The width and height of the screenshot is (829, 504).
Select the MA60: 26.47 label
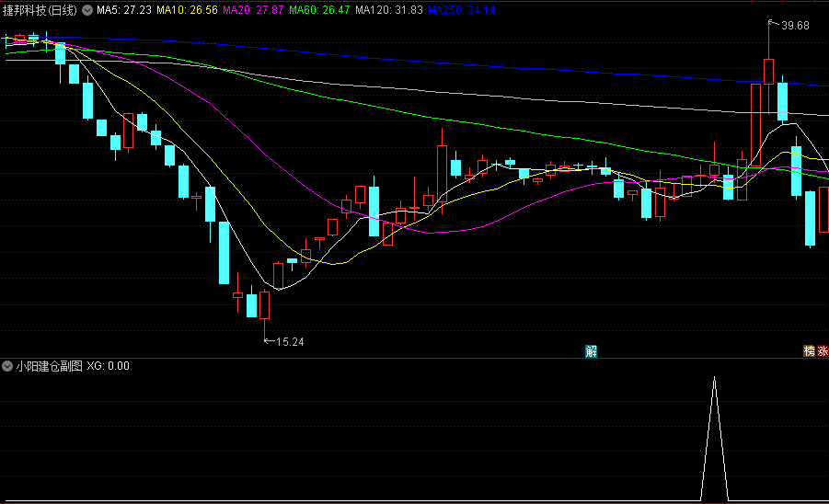point(319,10)
